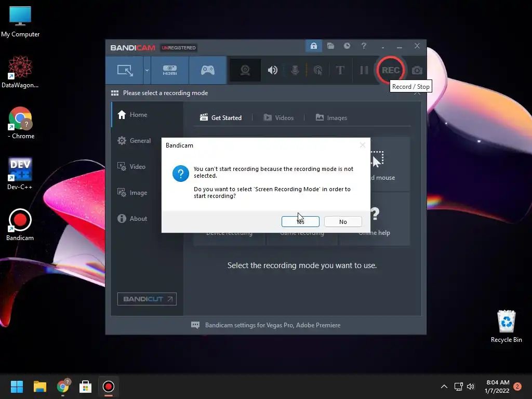
Task: Open the Dev-C++ desktop shortcut
Action: coord(20,174)
